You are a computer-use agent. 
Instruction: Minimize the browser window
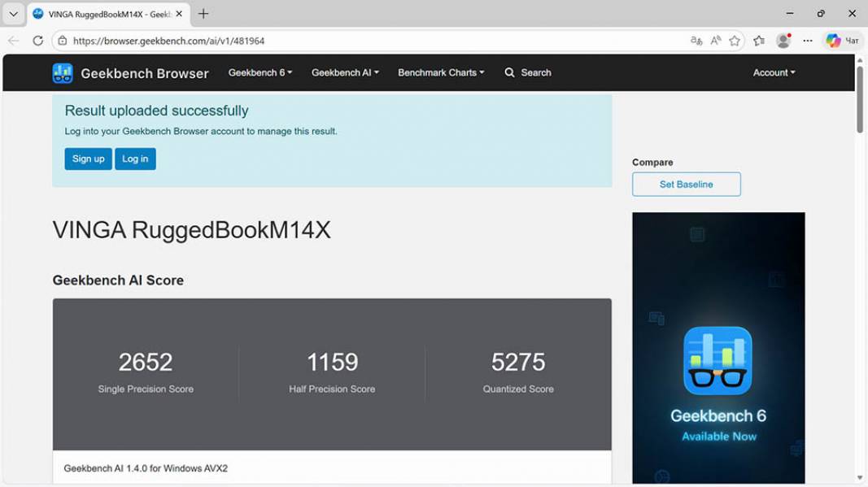(790, 13)
